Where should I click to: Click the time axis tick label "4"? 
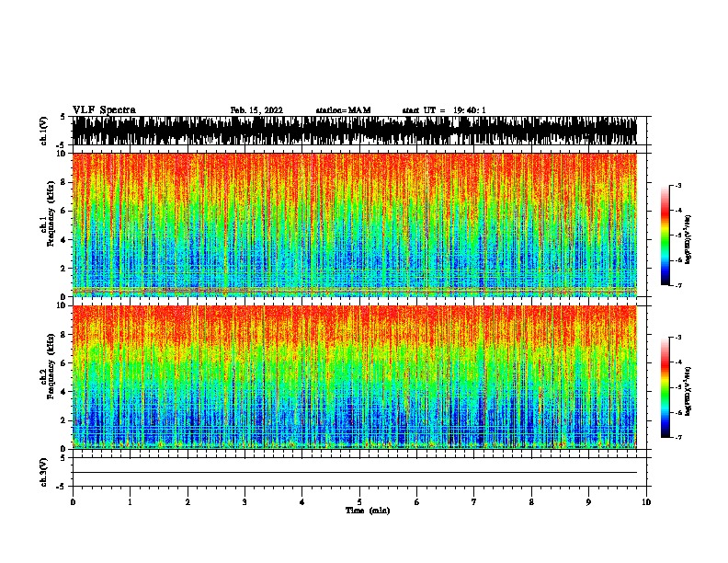tap(302, 502)
